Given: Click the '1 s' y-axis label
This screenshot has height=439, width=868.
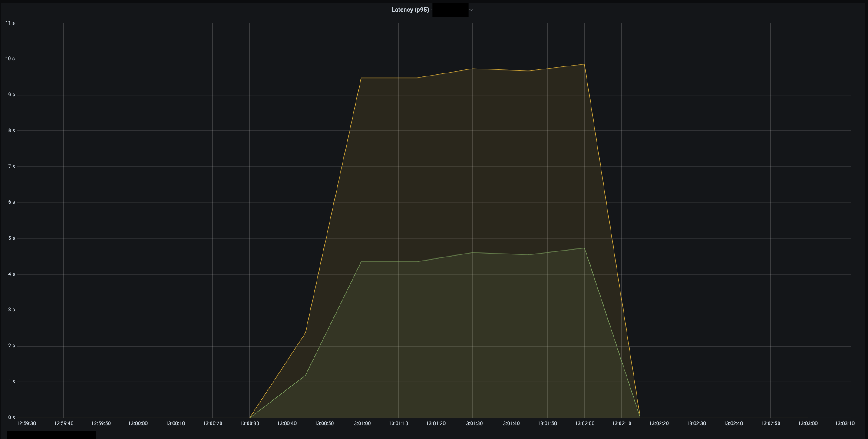Looking at the screenshot, I should (x=11, y=381).
